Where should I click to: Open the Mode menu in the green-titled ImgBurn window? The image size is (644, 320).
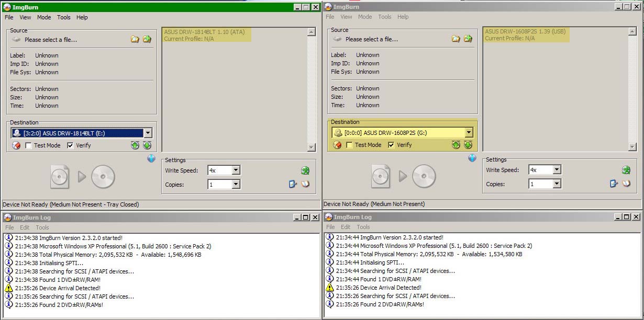pos(44,17)
